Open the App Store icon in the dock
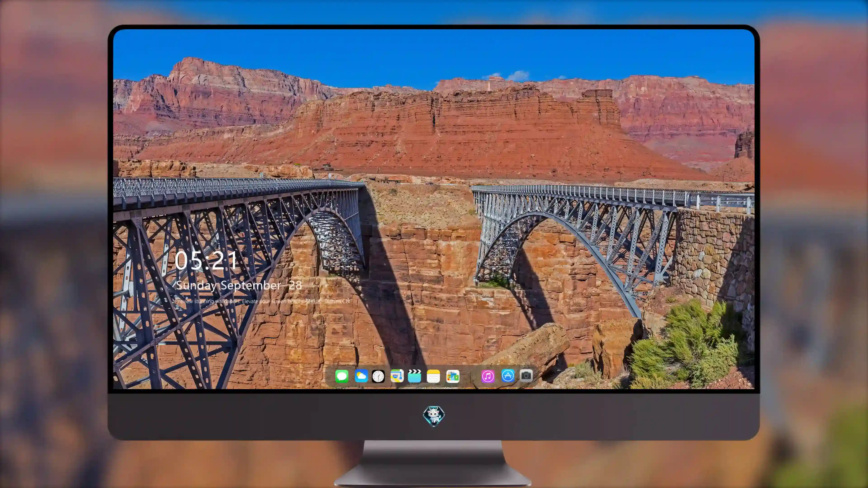This screenshot has width=868, height=488. 508,375
